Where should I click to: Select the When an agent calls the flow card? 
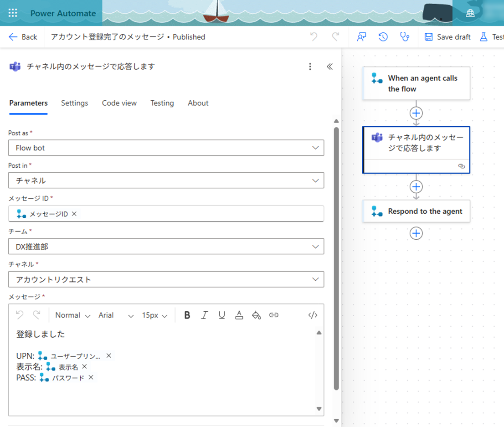[x=416, y=83]
